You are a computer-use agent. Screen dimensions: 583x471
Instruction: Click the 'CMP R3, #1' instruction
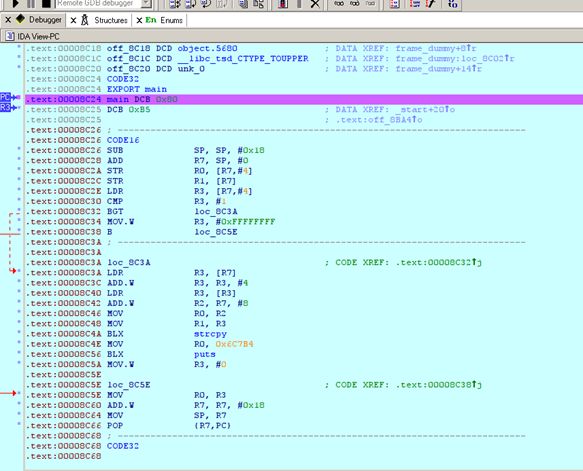(x=167, y=201)
